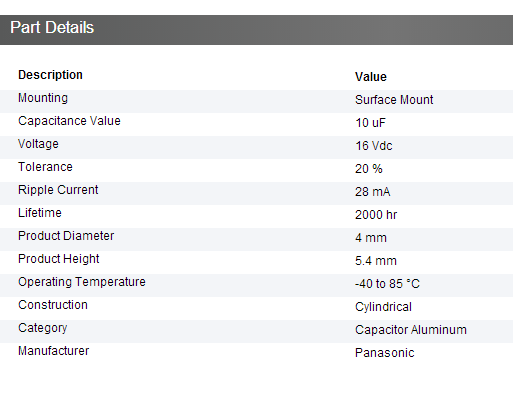Click the Part Details header bar

click(256, 30)
